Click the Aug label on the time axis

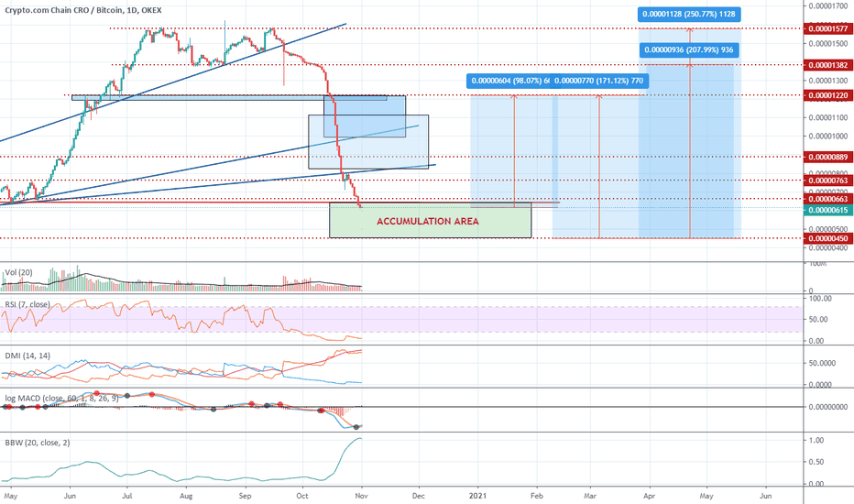tap(186, 496)
